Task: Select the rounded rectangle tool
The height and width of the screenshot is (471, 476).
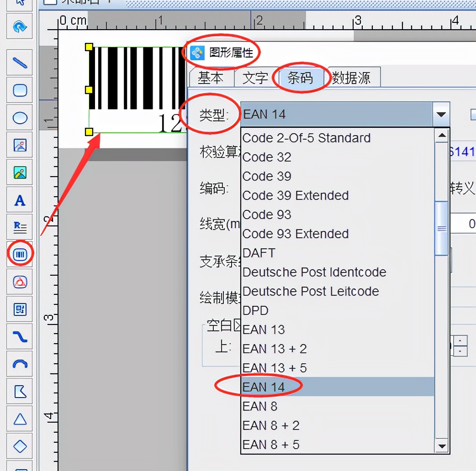Action: point(19,90)
